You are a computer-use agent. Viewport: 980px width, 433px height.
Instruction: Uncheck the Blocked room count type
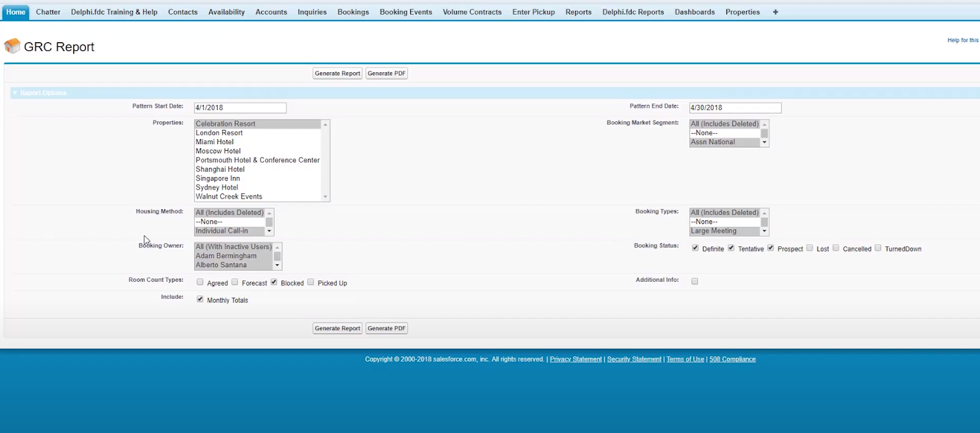click(274, 282)
